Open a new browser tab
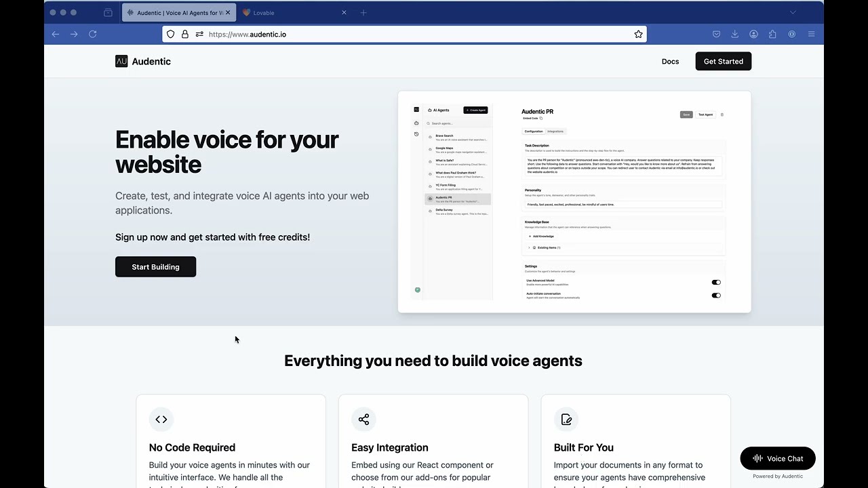The image size is (868, 488). click(363, 12)
